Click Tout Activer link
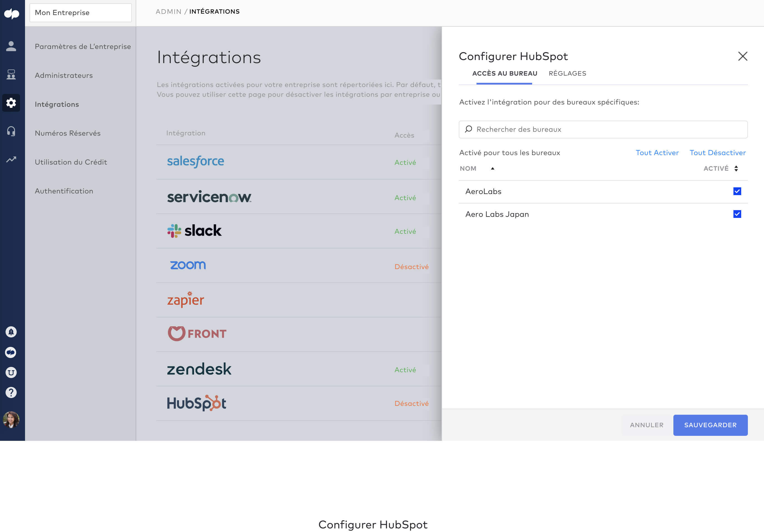The width and height of the screenshot is (764, 532). 657,153
